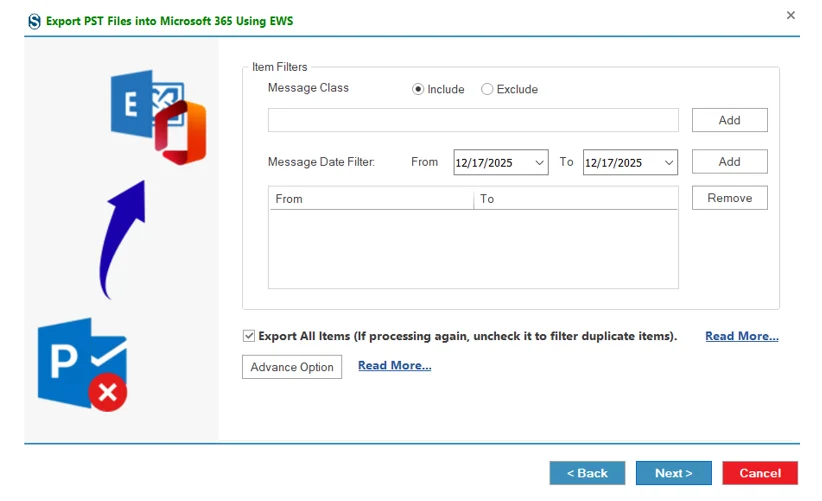The width and height of the screenshot is (822, 501).
Task: Click Read More link beside Export All Items
Action: tap(742, 336)
